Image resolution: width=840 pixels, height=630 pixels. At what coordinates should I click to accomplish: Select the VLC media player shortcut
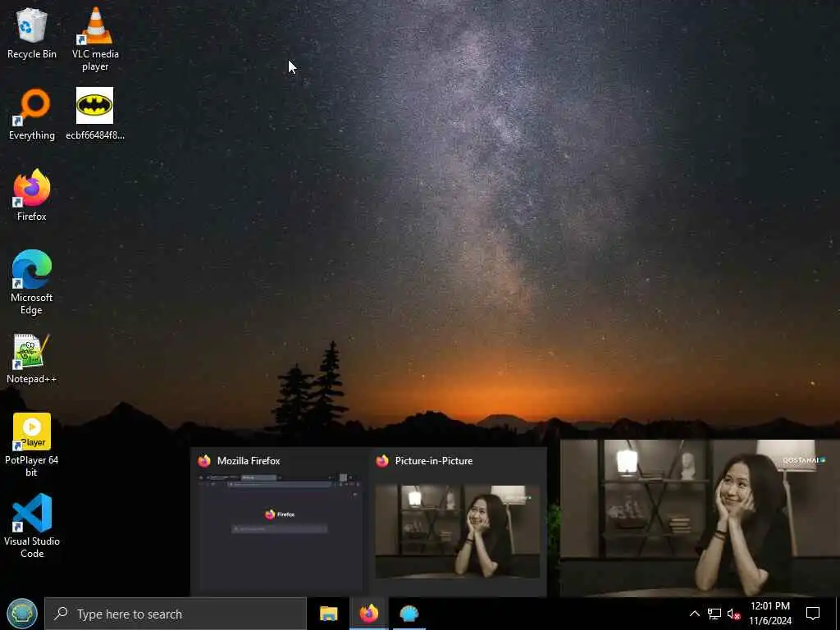95,39
